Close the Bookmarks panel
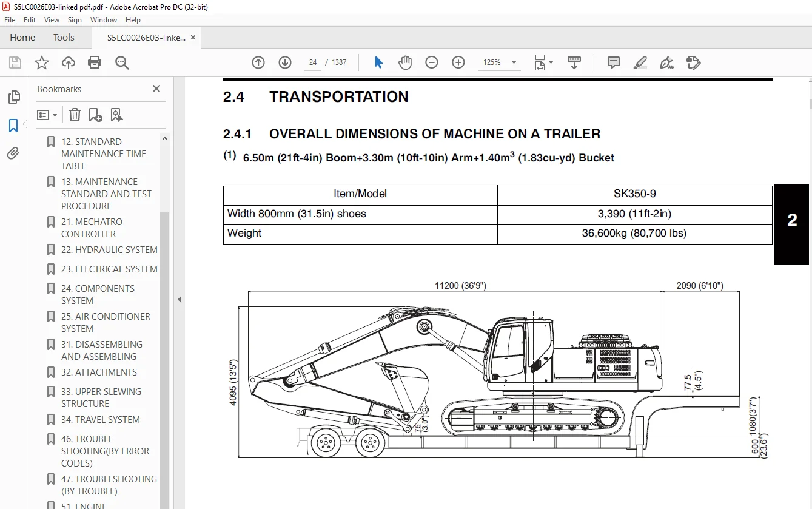 tap(156, 89)
